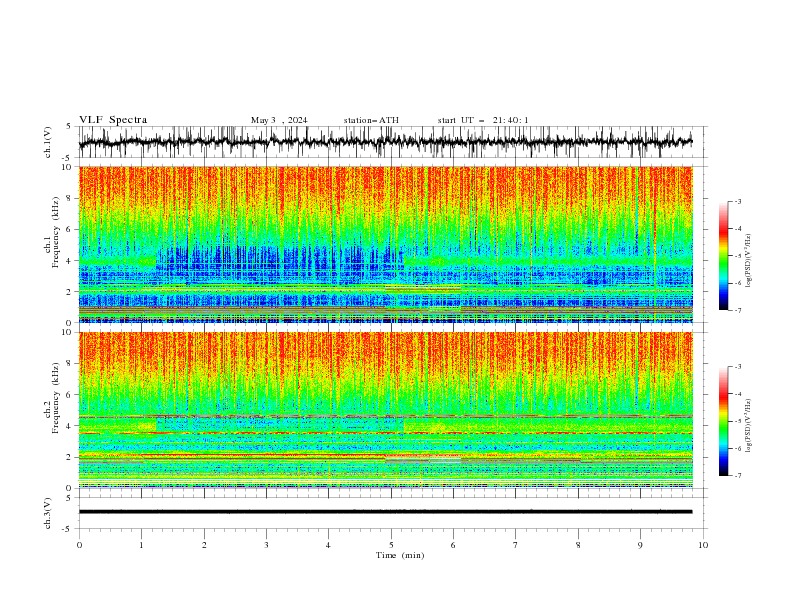Click the ch.1 waveform trace plot
Screen dimensions: 792x612
(385, 142)
